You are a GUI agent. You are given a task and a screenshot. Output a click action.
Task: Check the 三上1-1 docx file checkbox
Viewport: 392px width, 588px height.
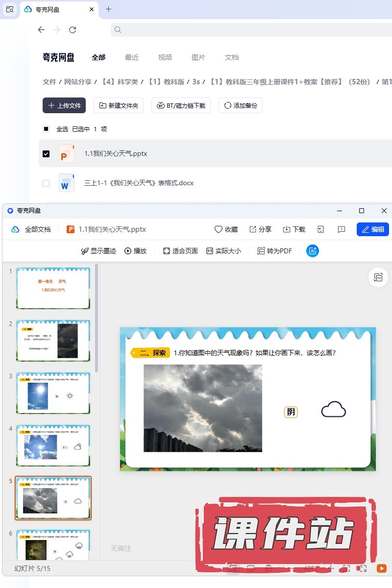point(46,183)
